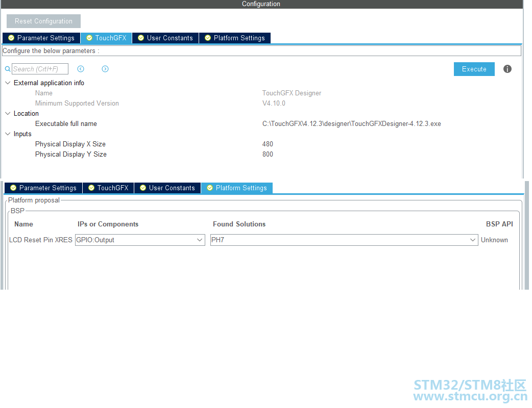
Task: Click the TouchGFX Designer name value
Action: click(292, 93)
